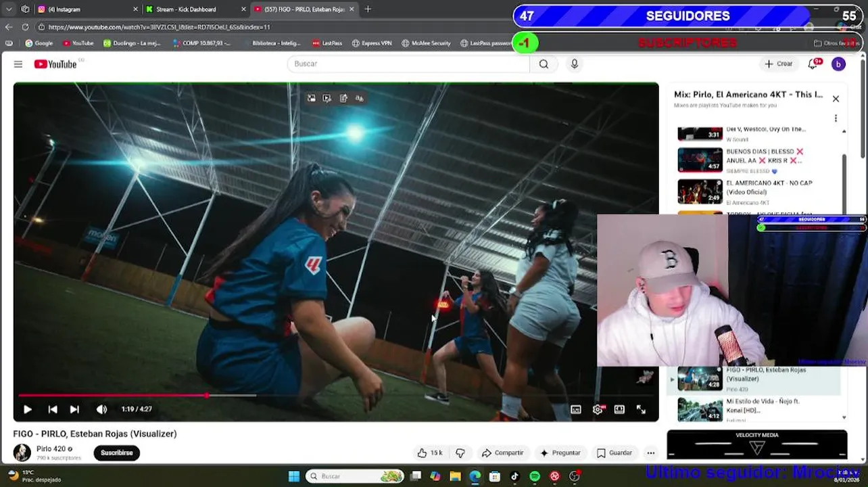Screen dimensions: 868x487
Task: Close the Kick Dashboard browser tab
Action: point(243,9)
